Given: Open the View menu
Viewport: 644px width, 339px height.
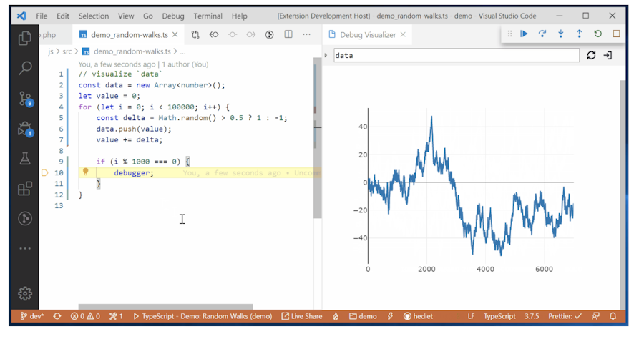Looking at the screenshot, I should point(126,16).
